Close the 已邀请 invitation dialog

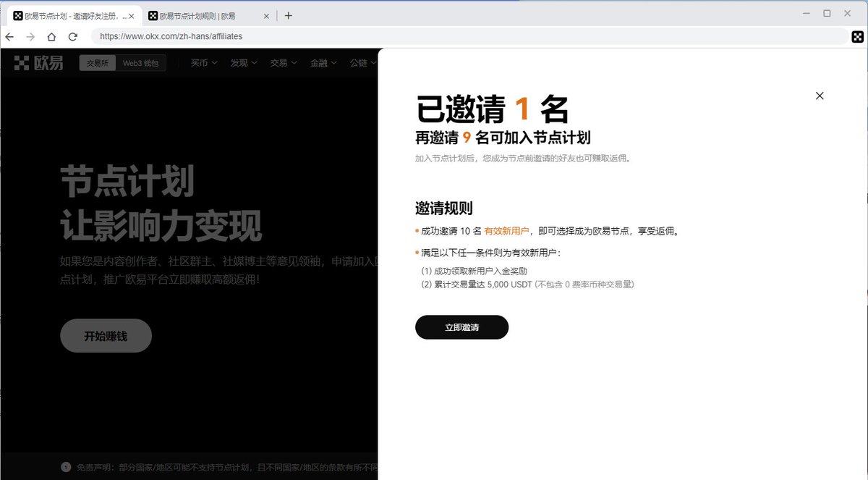coord(820,95)
